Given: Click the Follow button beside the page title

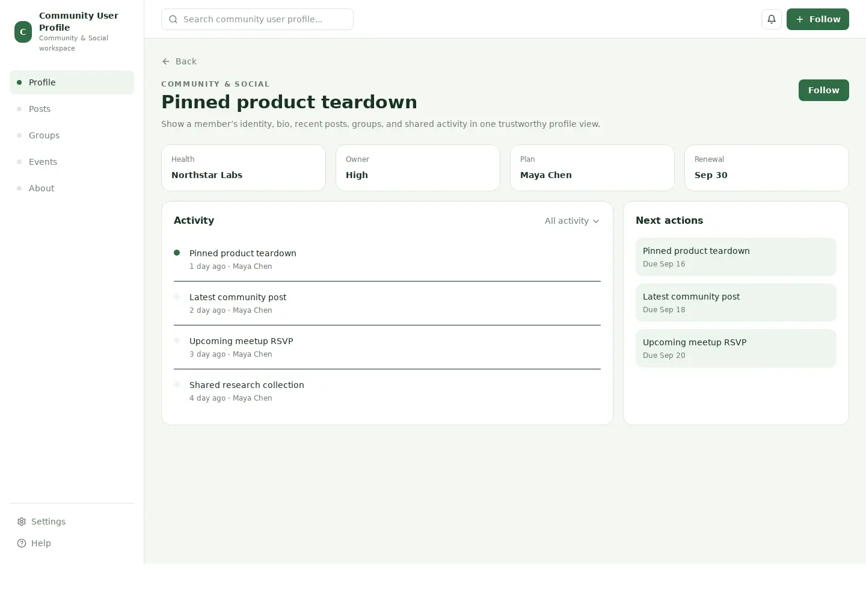Looking at the screenshot, I should coord(824,90).
